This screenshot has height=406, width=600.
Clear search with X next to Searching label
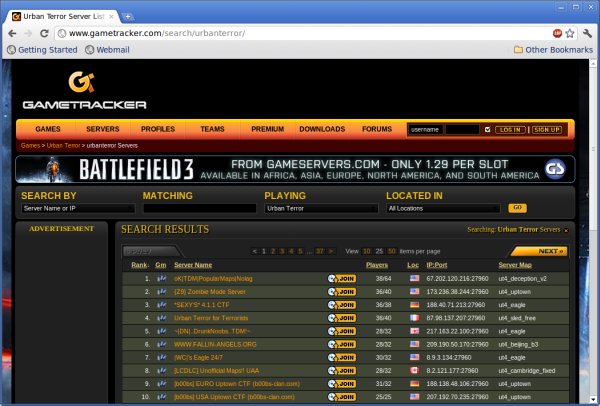566,230
